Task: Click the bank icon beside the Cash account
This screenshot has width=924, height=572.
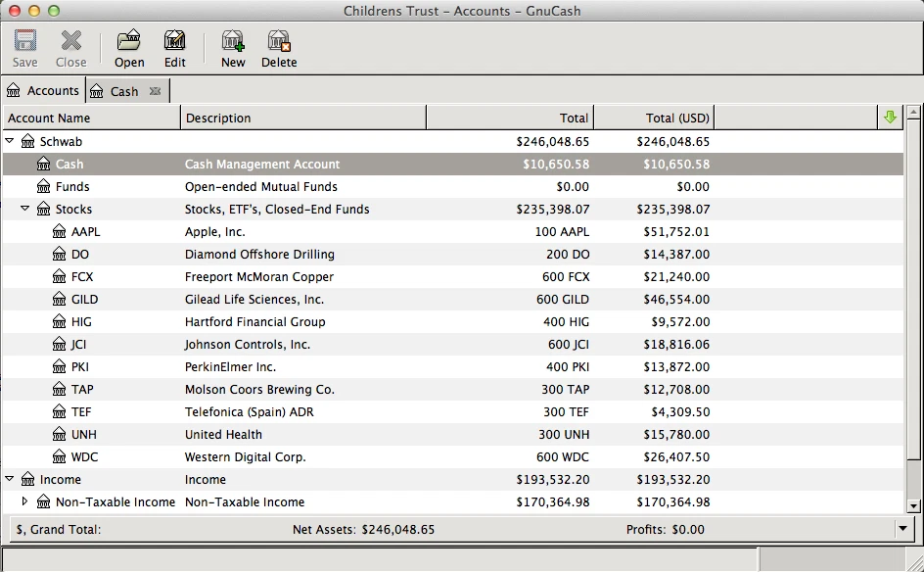Action: pos(43,164)
